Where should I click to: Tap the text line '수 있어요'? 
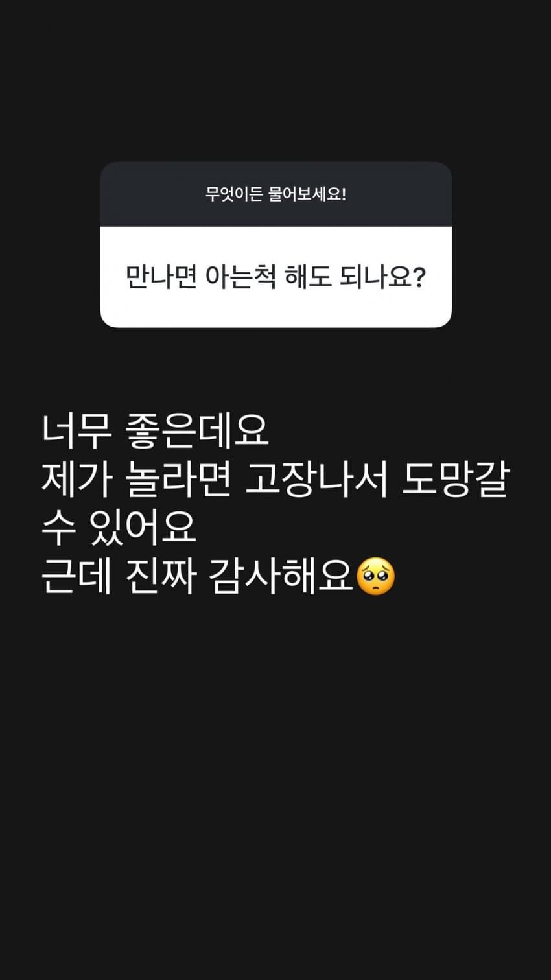click(x=119, y=528)
